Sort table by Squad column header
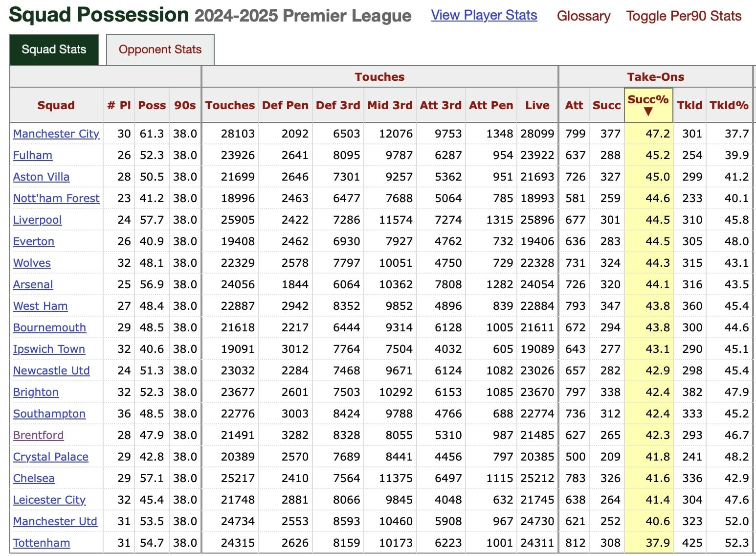756x556 pixels. coord(56,105)
